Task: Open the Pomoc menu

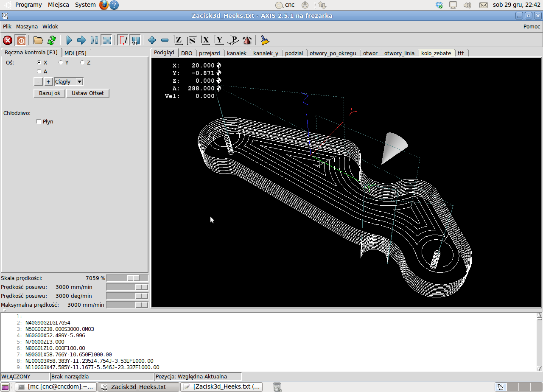Action: (532, 26)
